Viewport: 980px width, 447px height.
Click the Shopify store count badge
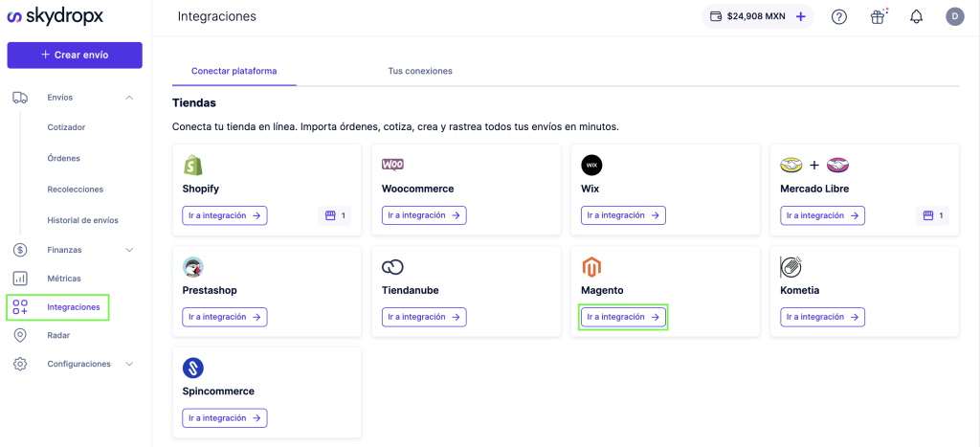(x=334, y=216)
